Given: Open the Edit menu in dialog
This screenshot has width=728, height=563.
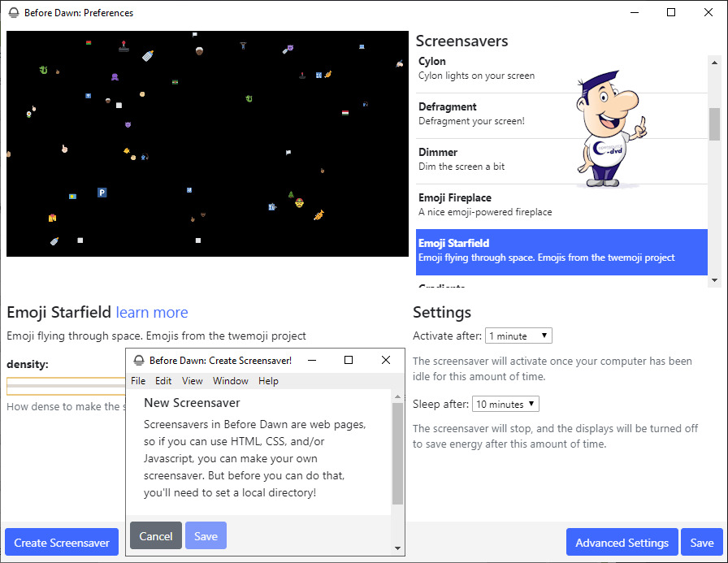Looking at the screenshot, I should click(x=163, y=381).
